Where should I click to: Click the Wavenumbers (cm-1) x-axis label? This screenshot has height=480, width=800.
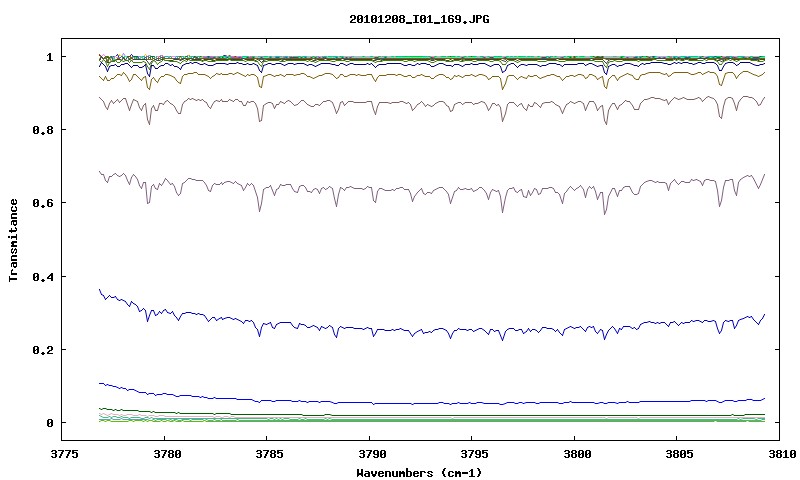pyautogui.click(x=419, y=473)
